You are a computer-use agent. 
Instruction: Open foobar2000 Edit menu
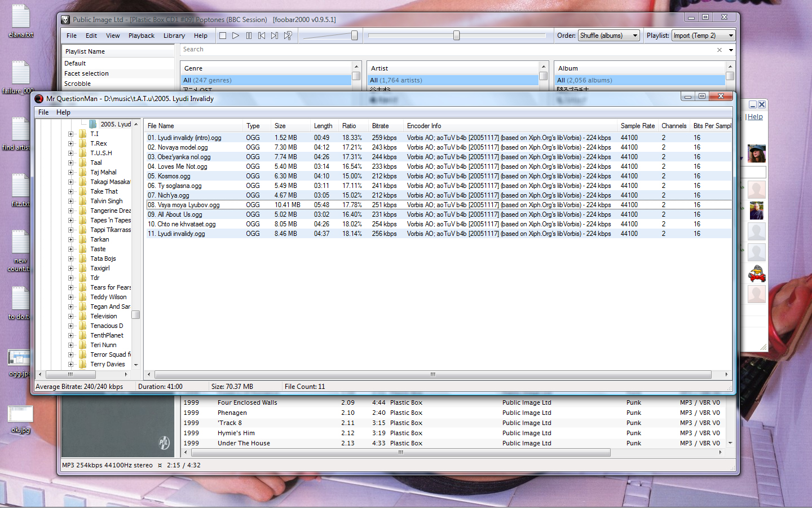click(x=91, y=36)
